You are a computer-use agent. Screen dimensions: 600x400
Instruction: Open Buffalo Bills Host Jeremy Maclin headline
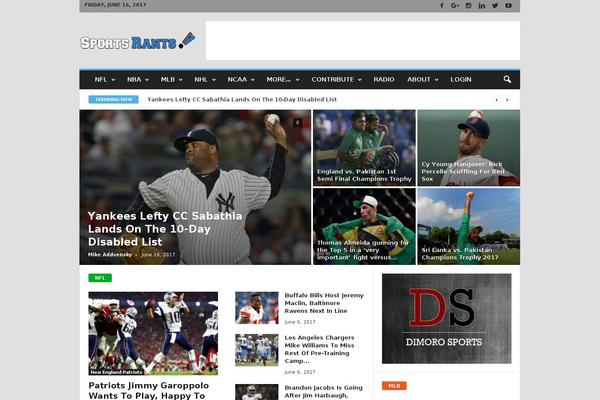point(324,303)
